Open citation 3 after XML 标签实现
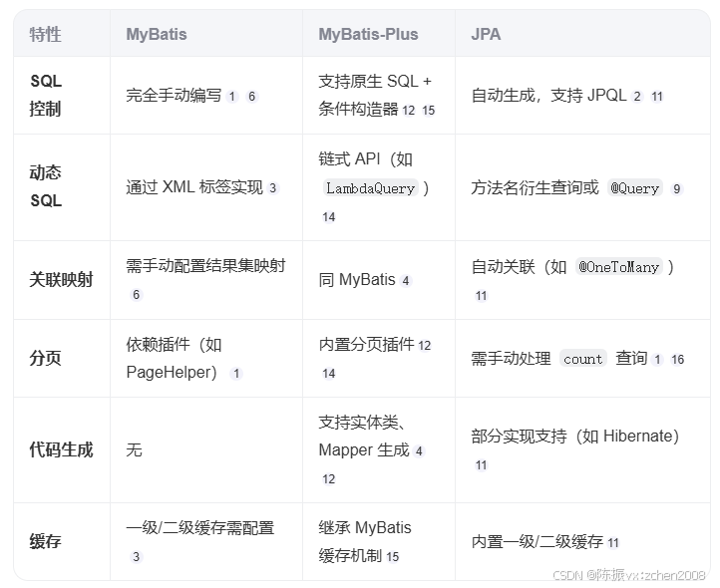The height and width of the screenshot is (588, 720). 273,188
